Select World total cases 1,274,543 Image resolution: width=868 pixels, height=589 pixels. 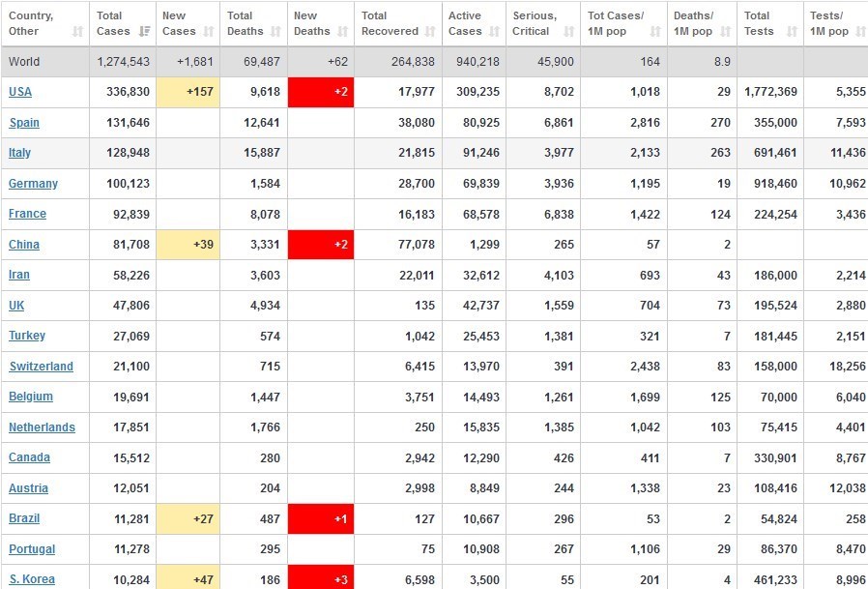pos(124,62)
